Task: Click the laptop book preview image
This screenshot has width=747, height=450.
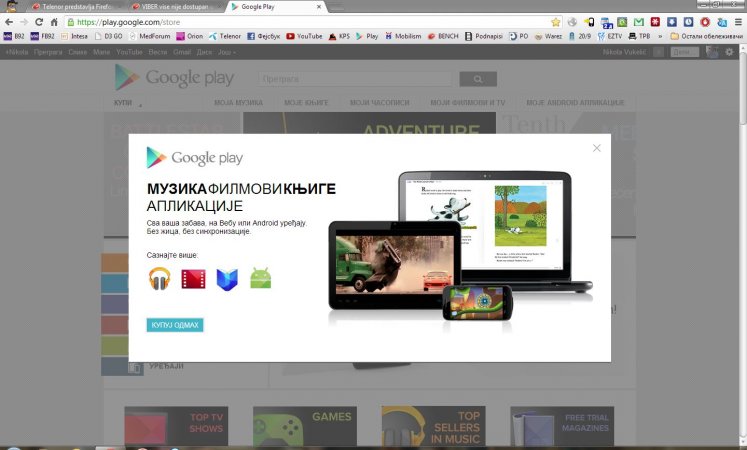Action: (485, 224)
